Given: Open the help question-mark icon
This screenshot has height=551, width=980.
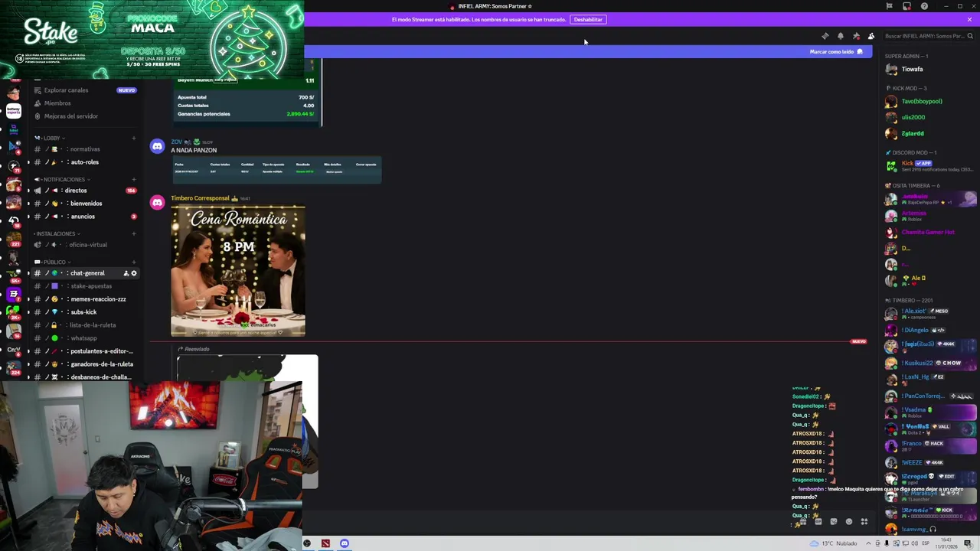Looking at the screenshot, I should point(924,6).
